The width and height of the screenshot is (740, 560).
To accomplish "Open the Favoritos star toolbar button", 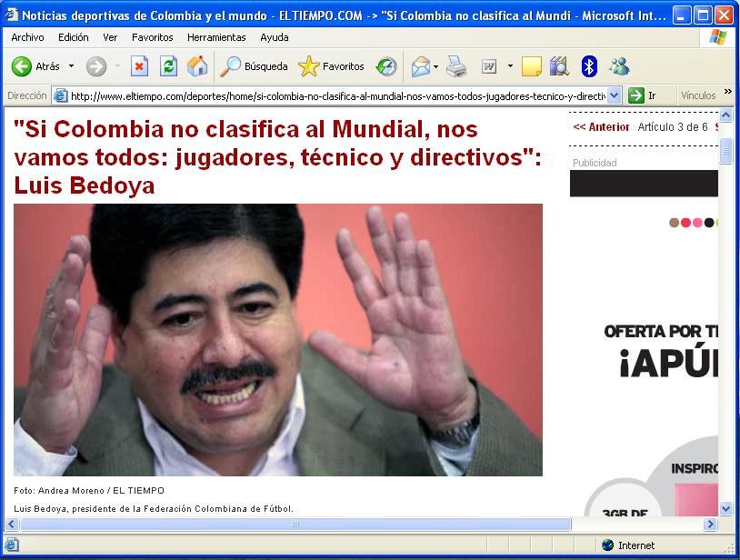I will coord(331,66).
